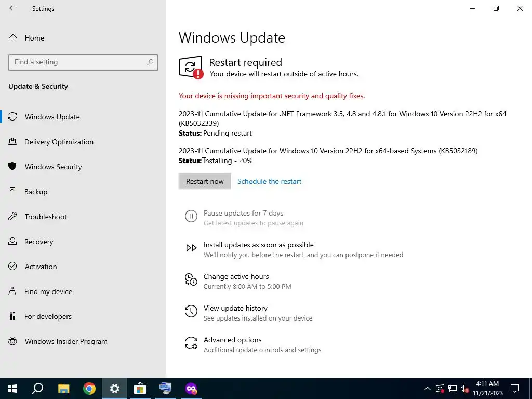
Task: Click the magnifier icon in search box
Action: click(150, 62)
